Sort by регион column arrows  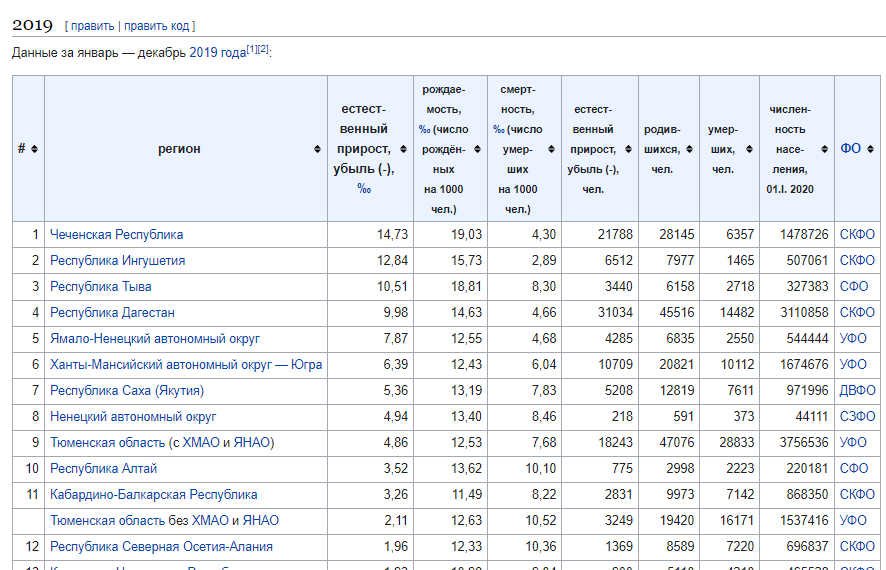coord(317,149)
